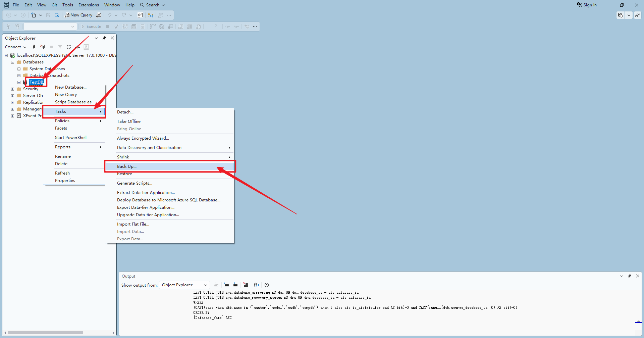This screenshot has width=644, height=338.
Task: Select Take Offline in the Tasks submenu
Action: coord(169,122)
